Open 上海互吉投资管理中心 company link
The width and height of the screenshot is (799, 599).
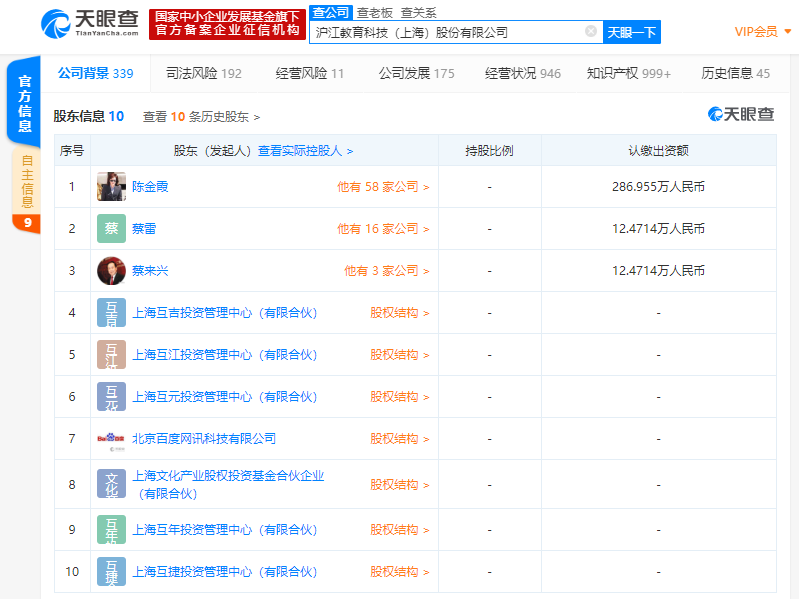[x=225, y=313]
